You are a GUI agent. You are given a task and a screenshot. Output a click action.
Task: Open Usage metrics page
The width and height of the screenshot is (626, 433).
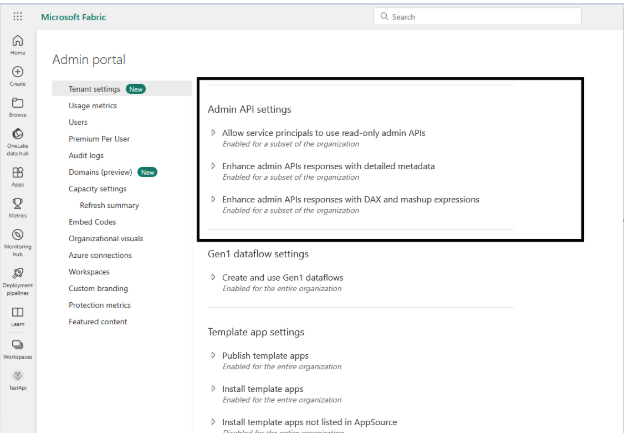coord(93,105)
